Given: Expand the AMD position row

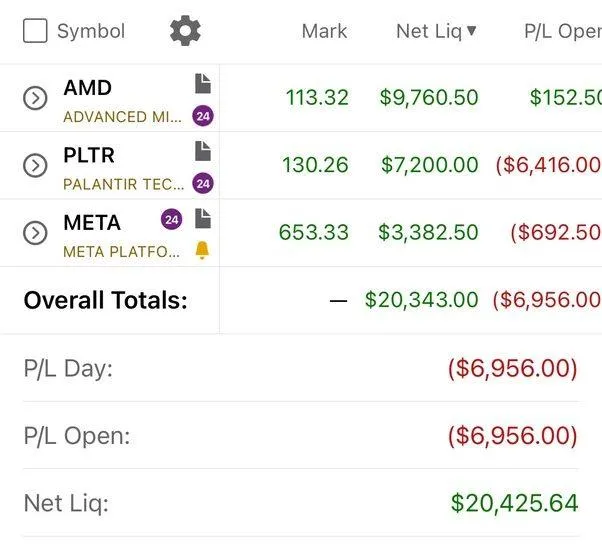Looking at the screenshot, I should [35, 98].
